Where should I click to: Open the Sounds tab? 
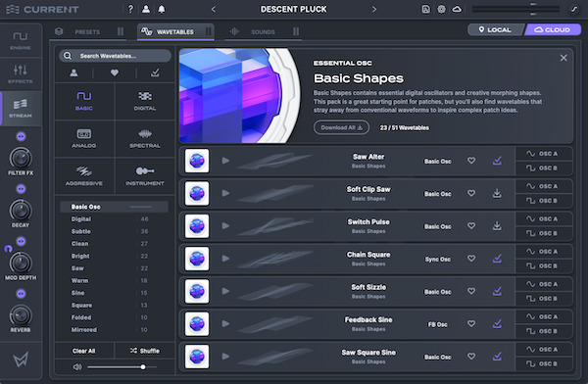coord(263,32)
